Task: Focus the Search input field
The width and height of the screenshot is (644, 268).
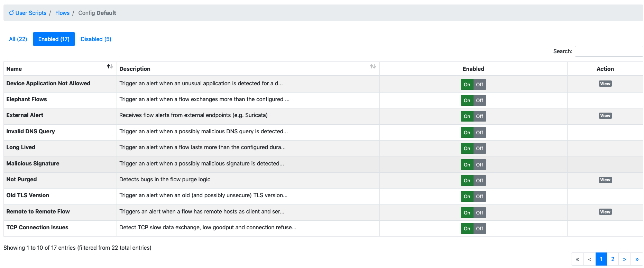Action: point(609,51)
